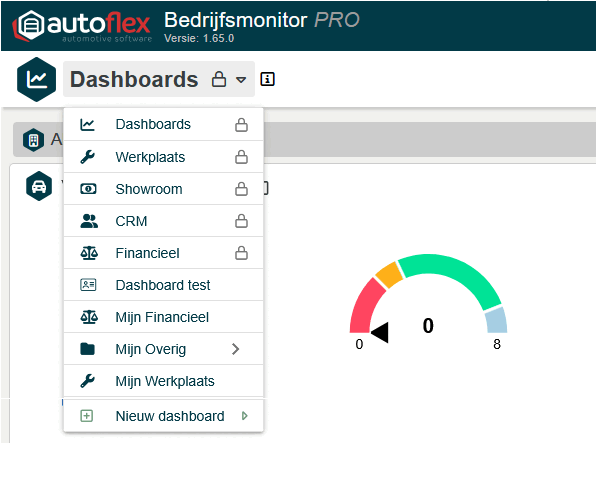Viewport: 596px width, 487px height.
Task: Click Nieuw dashboard menu item
Action: (163, 416)
